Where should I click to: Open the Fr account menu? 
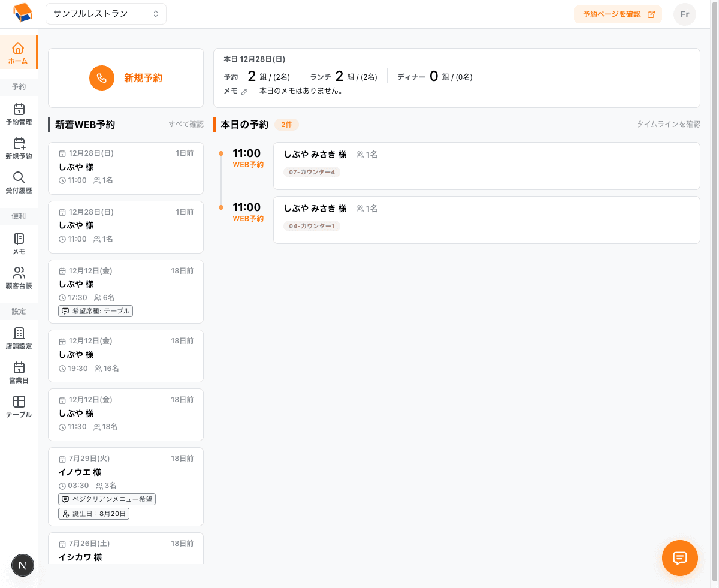point(684,14)
